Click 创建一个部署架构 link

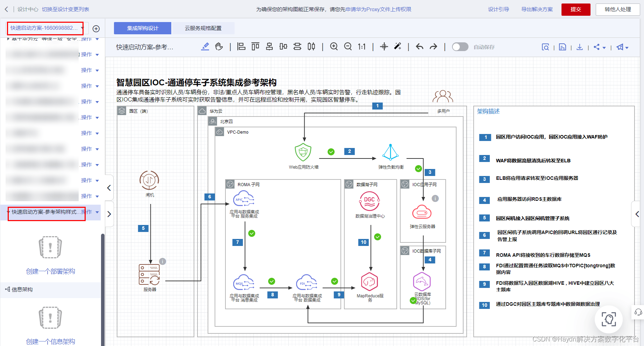[x=50, y=271]
